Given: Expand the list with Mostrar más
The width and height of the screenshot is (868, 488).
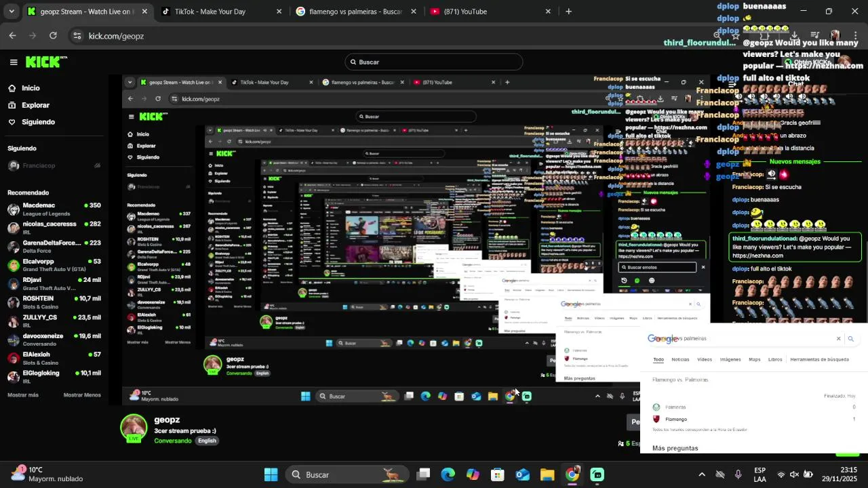Looking at the screenshot, I should pos(23,395).
